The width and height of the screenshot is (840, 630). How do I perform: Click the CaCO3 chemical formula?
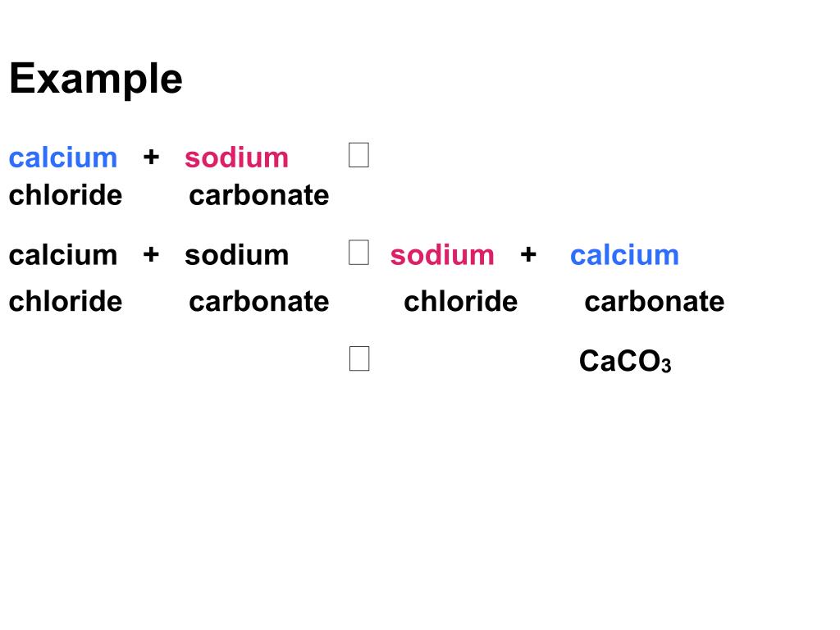tap(625, 362)
